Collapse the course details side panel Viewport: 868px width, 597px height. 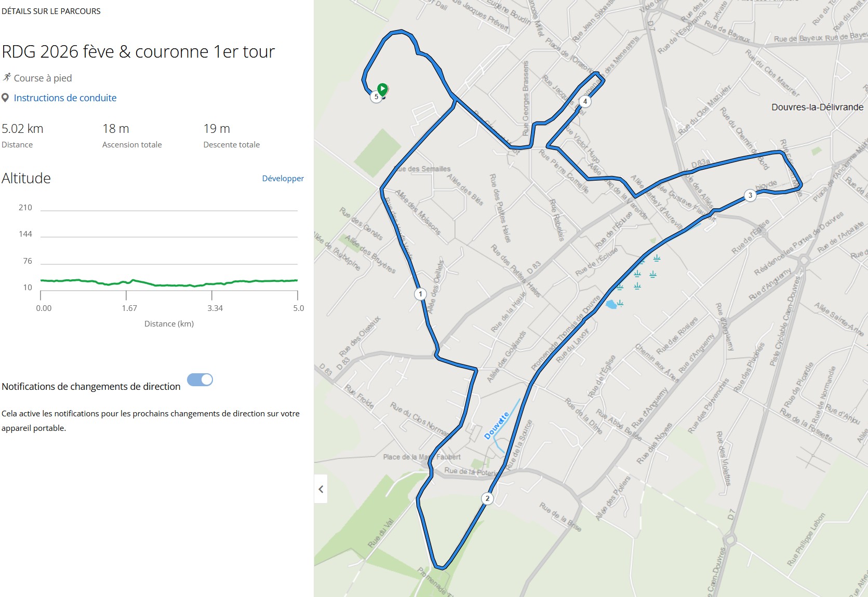[x=321, y=489]
